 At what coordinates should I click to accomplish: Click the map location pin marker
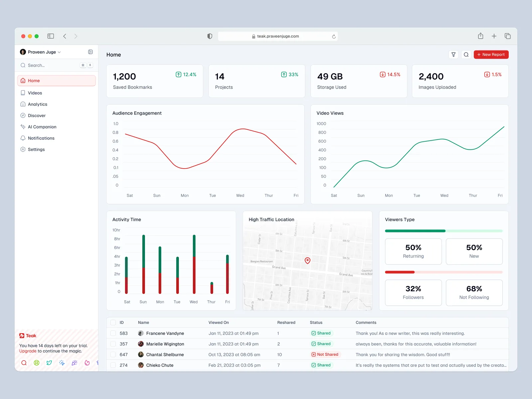coord(308,260)
